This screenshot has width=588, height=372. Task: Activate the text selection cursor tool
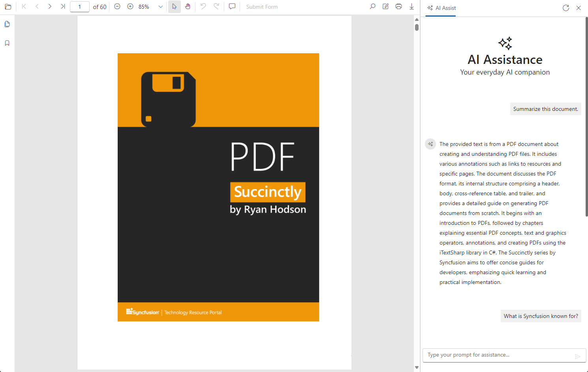(175, 7)
